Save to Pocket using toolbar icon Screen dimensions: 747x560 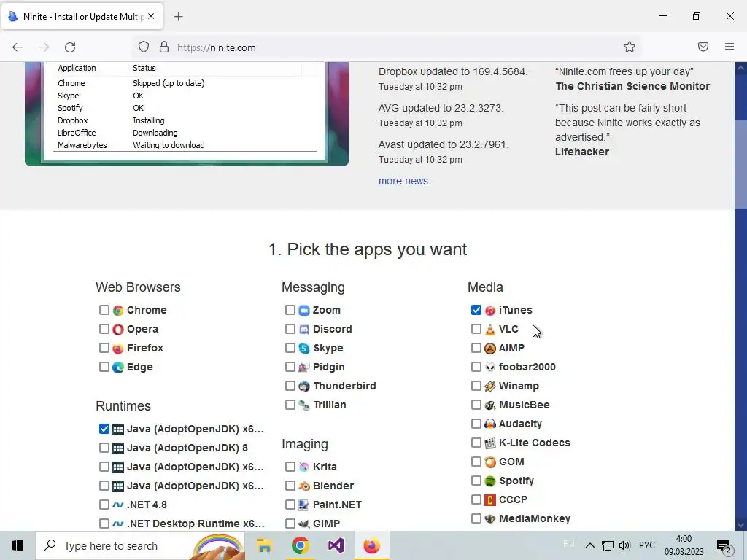click(x=703, y=47)
